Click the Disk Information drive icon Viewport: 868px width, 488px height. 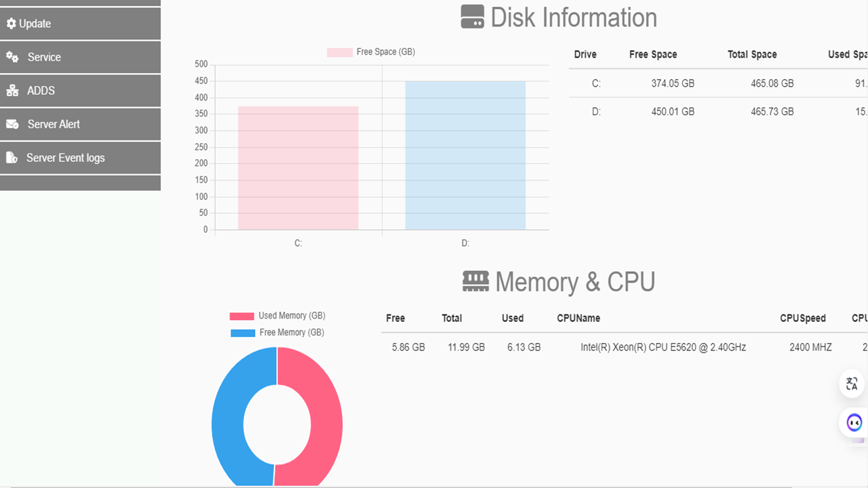click(473, 17)
